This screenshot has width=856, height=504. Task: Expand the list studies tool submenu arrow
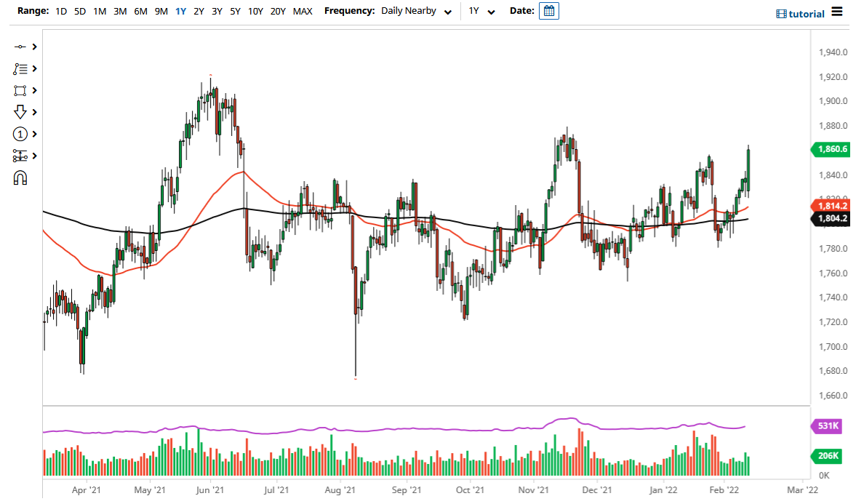pyautogui.click(x=34, y=69)
